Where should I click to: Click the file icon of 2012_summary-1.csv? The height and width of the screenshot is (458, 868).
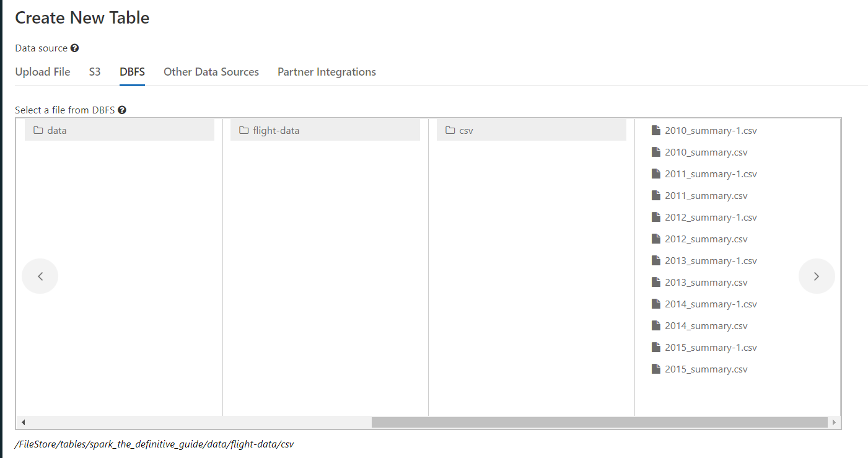pyautogui.click(x=656, y=217)
